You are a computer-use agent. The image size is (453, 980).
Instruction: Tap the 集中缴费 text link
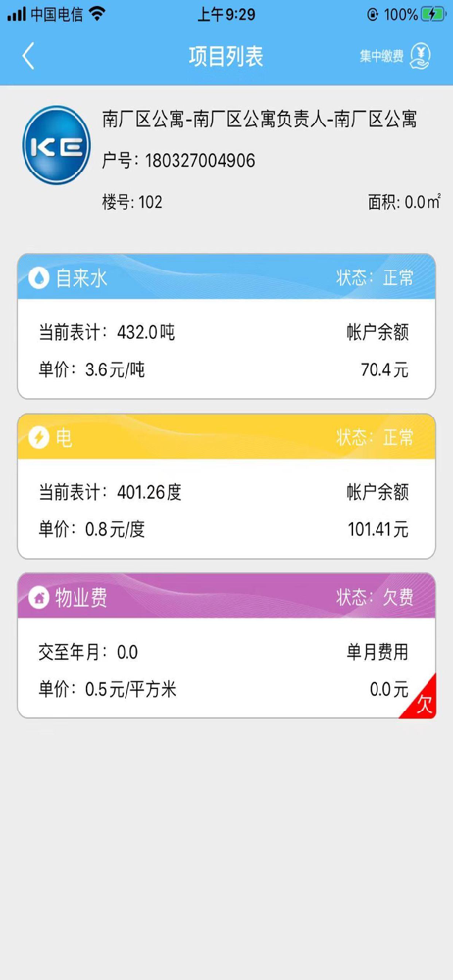coord(381,56)
